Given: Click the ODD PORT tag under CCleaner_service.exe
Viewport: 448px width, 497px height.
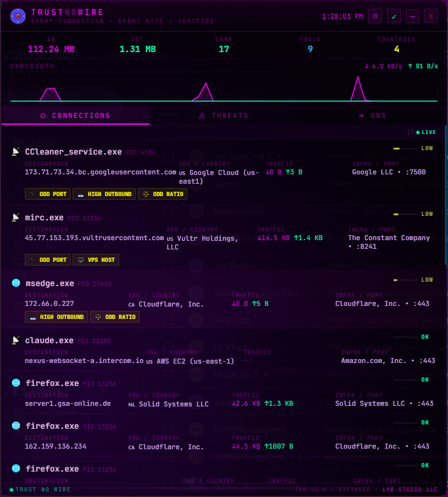Looking at the screenshot, I should click(48, 194).
